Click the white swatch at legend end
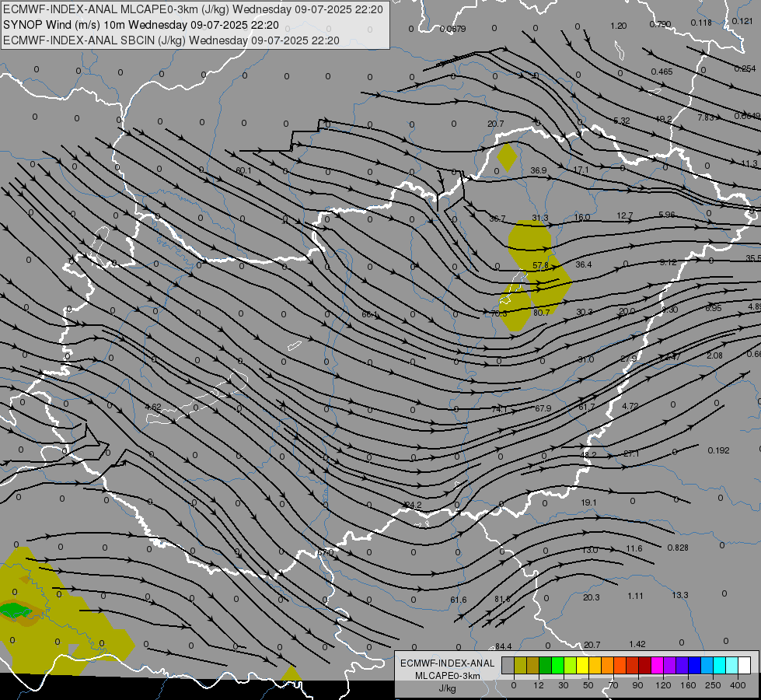 pos(745,666)
